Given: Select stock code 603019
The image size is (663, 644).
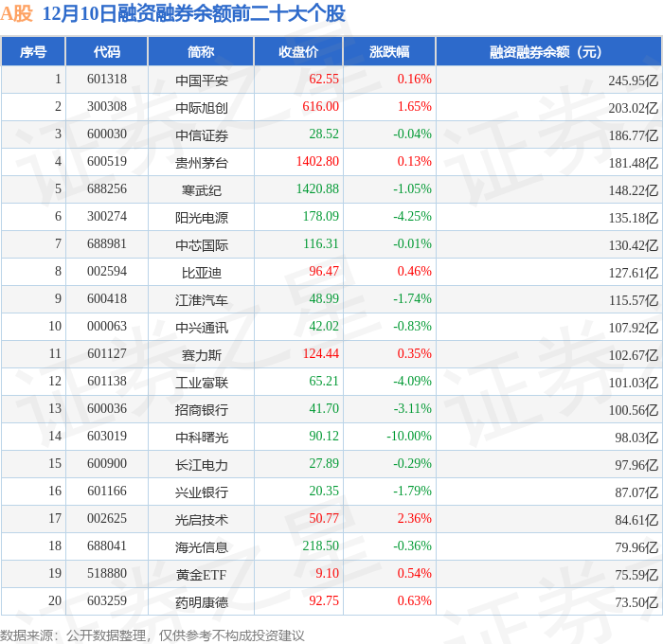Looking at the screenshot, I should 107,437.
